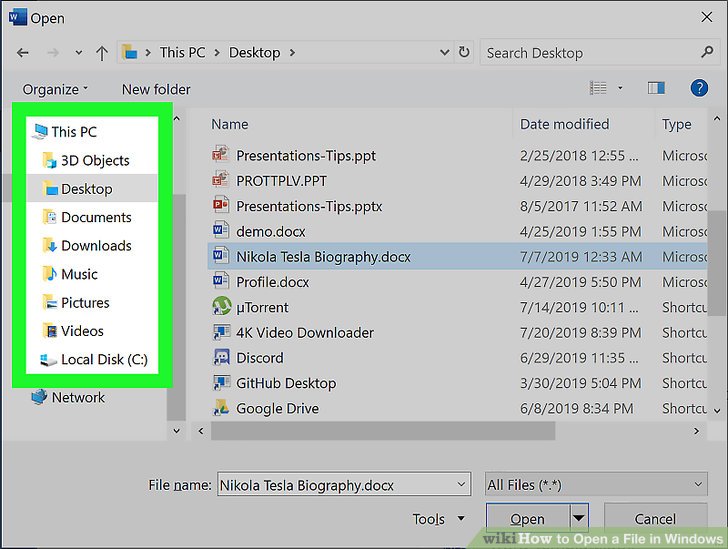Expand the Open button split arrow
This screenshot has width=728, height=549.
[579, 517]
